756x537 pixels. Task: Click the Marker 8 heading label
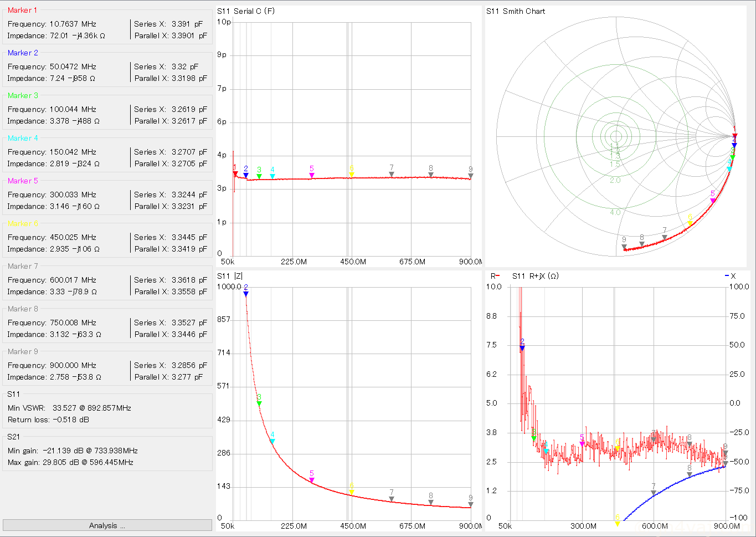(x=23, y=309)
